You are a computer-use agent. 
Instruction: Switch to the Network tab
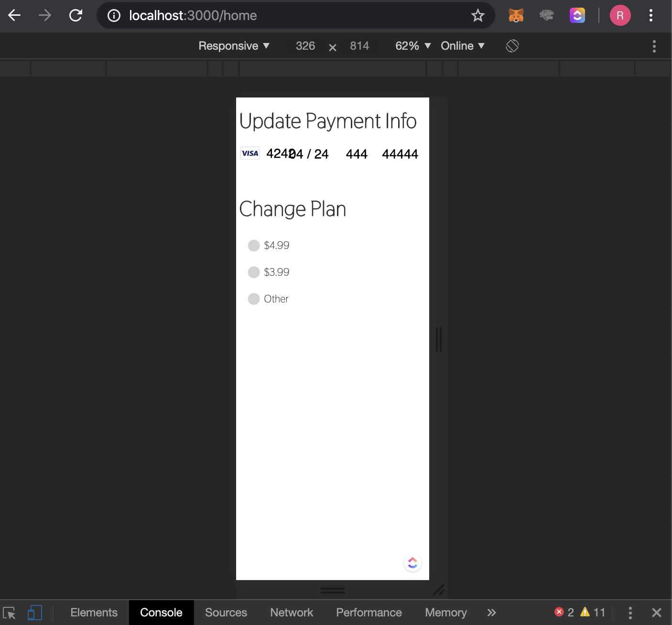point(292,613)
